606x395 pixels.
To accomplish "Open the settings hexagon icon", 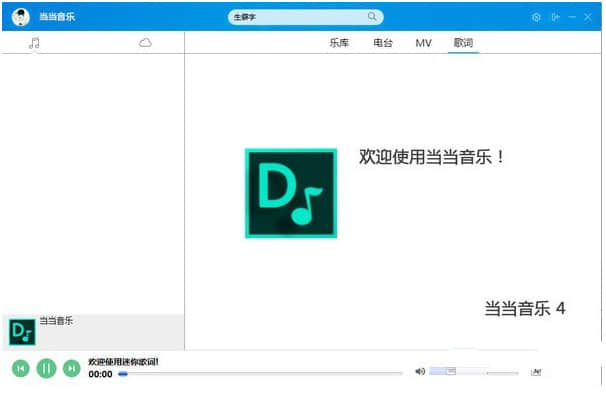I will pos(536,17).
